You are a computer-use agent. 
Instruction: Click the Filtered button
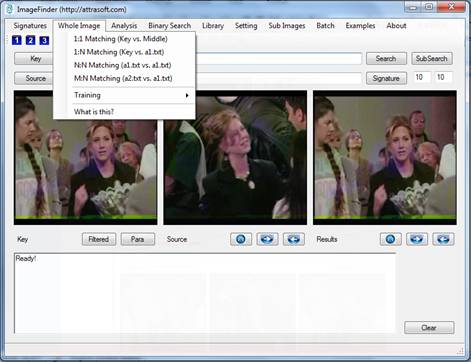tap(99, 239)
